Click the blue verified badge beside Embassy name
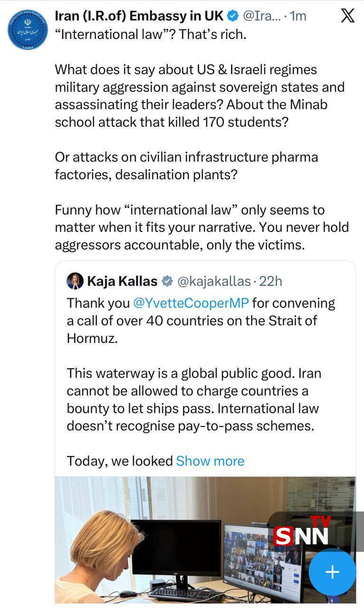 click(x=233, y=16)
